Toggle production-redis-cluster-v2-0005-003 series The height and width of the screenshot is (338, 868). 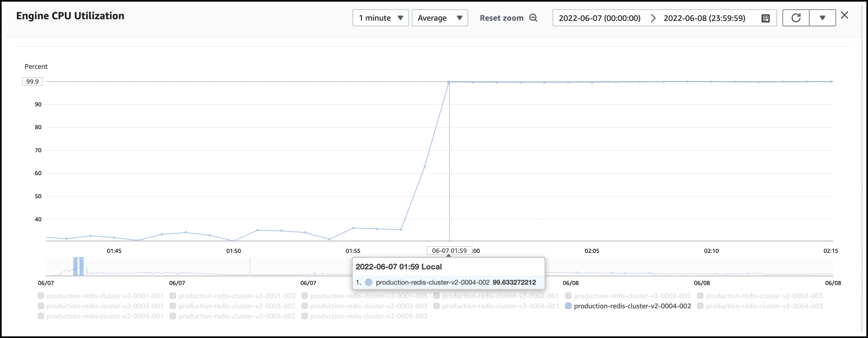(364, 316)
